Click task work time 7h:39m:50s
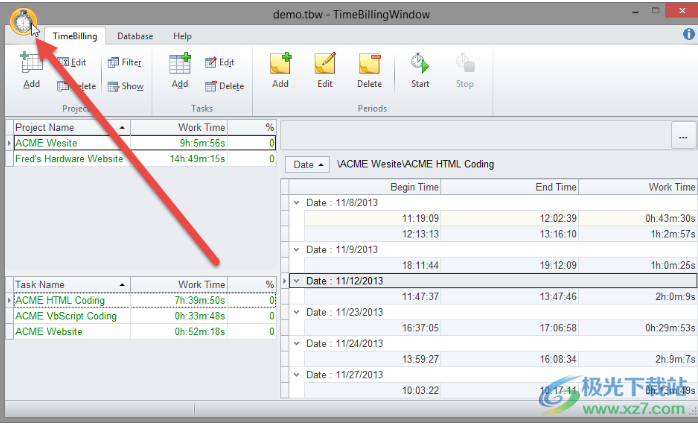This screenshot has width=698, height=425. click(179, 300)
